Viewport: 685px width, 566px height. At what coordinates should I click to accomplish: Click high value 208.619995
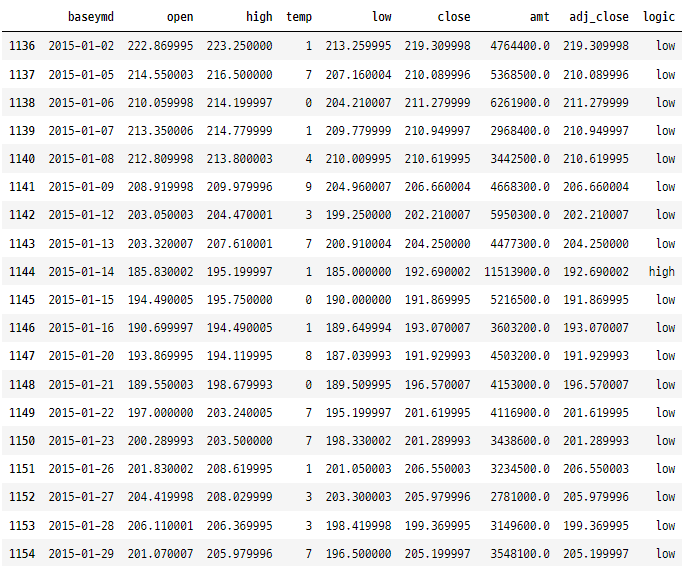[239, 468]
